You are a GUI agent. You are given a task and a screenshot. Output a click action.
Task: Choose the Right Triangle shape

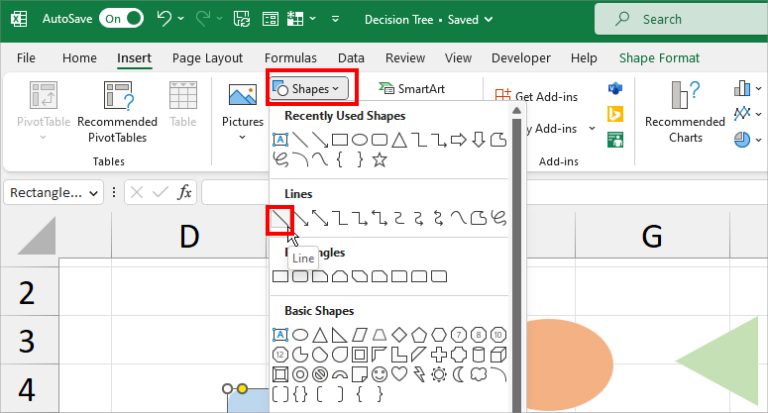click(x=339, y=335)
